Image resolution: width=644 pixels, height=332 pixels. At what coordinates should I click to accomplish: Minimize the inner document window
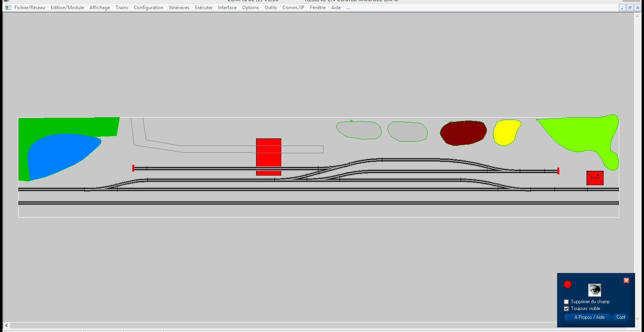pos(623,8)
